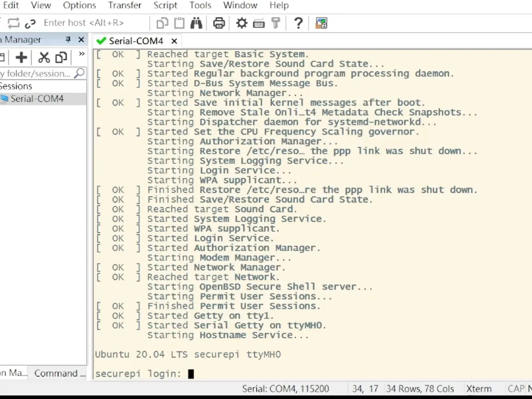Open help using the question mark icon
Image resolution: width=532 pixels, height=399 pixels.
coord(298,23)
